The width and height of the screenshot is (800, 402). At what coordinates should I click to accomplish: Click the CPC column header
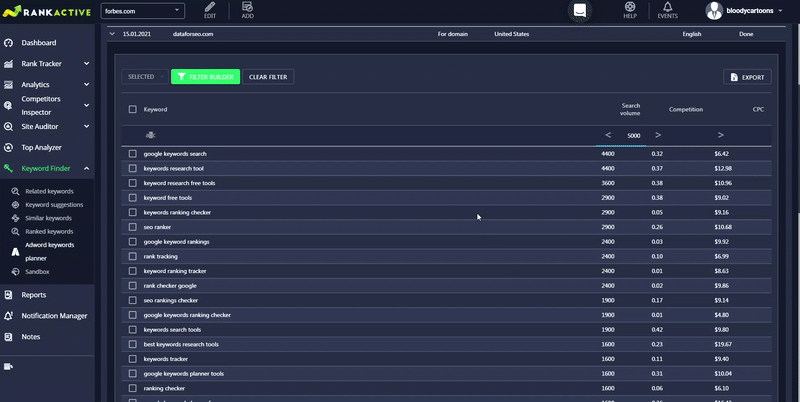[x=758, y=109]
